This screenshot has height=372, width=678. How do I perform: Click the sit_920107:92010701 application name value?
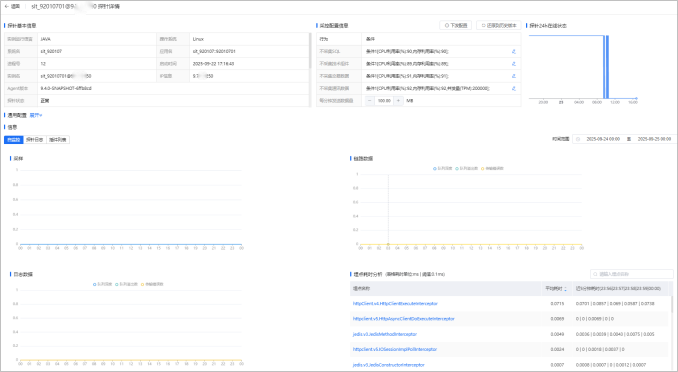click(214, 51)
